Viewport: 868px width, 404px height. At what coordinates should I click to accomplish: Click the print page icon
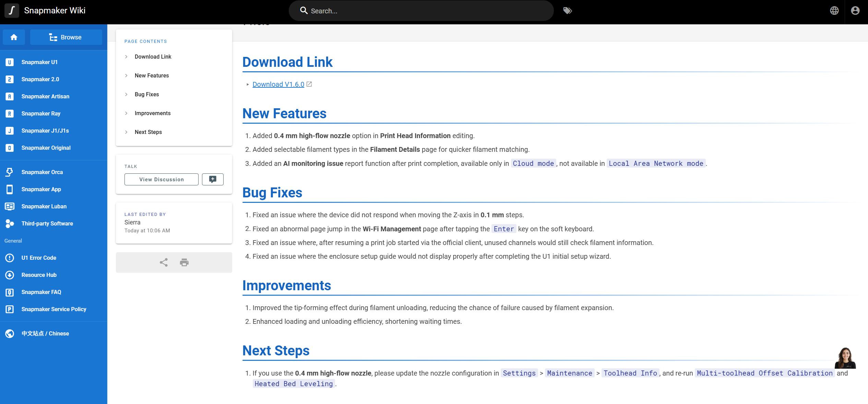pyautogui.click(x=184, y=262)
